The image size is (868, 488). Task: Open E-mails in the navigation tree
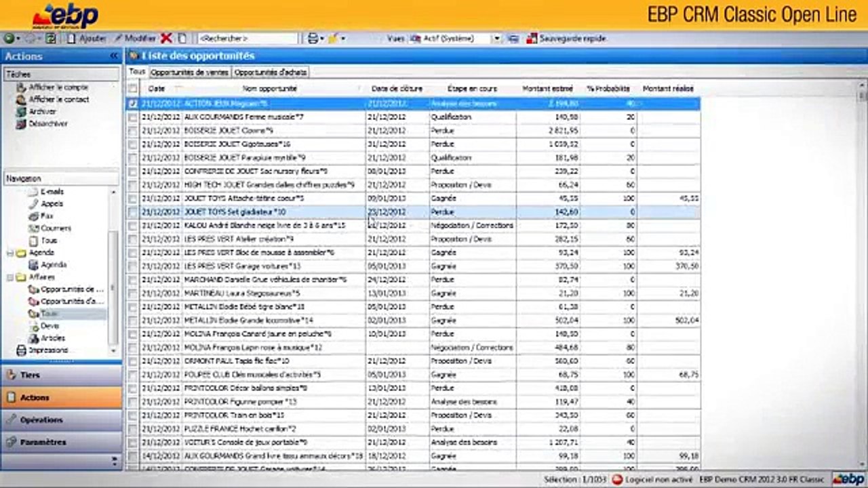(x=52, y=192)
